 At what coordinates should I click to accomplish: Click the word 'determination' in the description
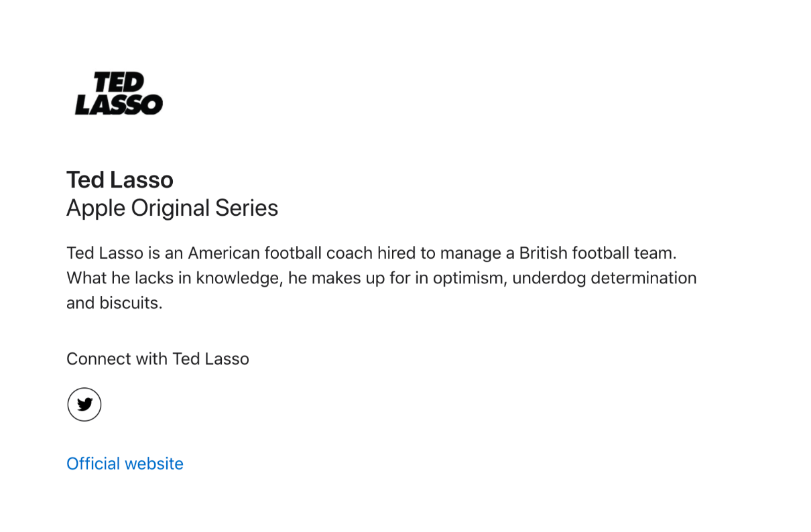(644, 278)
